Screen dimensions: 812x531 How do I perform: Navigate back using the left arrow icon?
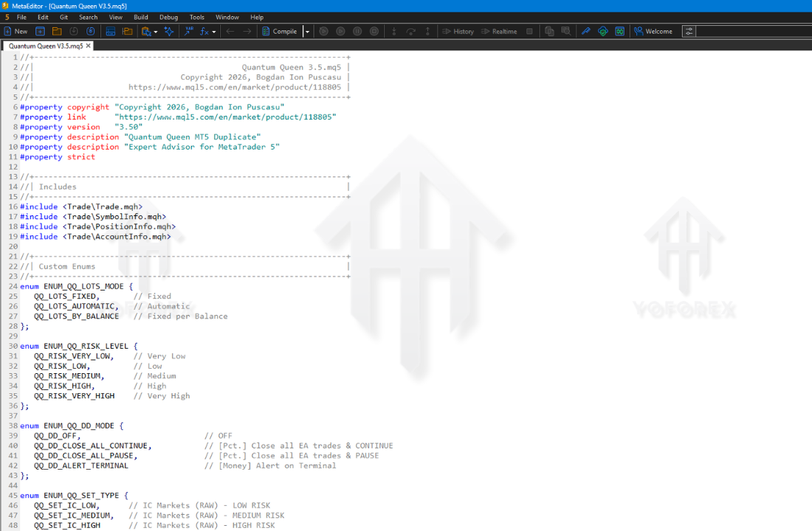(x=229, y=31)
